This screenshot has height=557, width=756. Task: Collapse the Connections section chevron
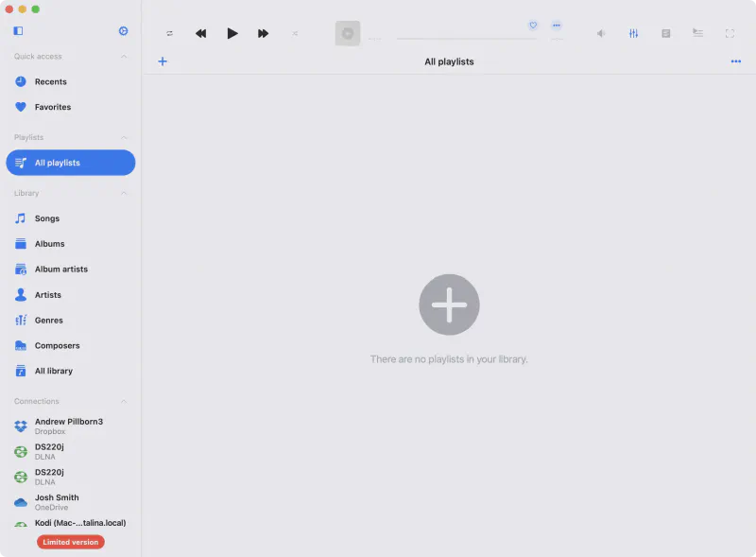[x=124, y=401]
